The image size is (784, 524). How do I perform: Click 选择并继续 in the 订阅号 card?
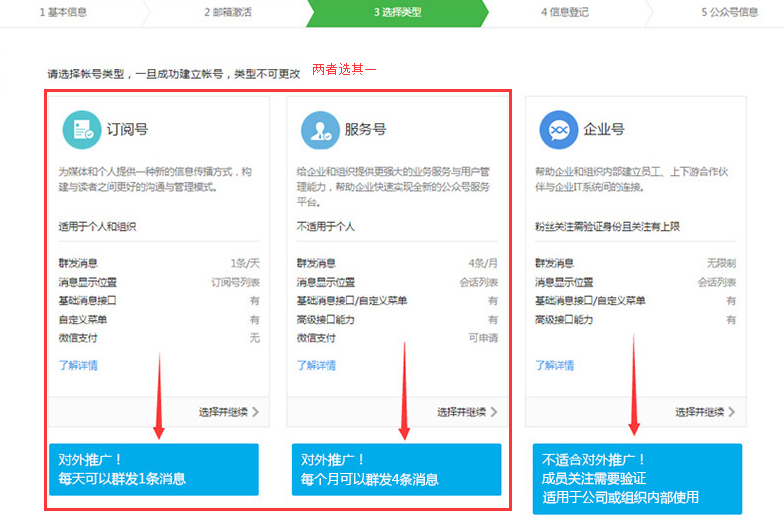tap(223, 411)
